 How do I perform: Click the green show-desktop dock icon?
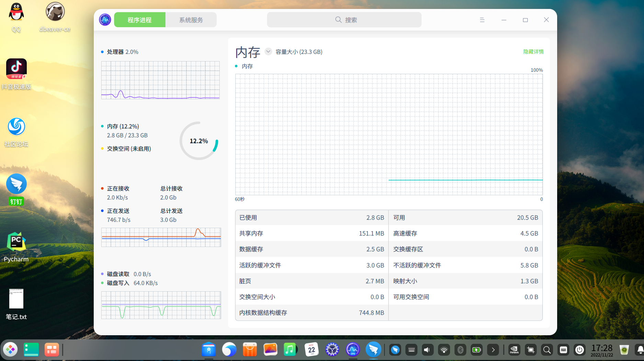click(31, 350)
